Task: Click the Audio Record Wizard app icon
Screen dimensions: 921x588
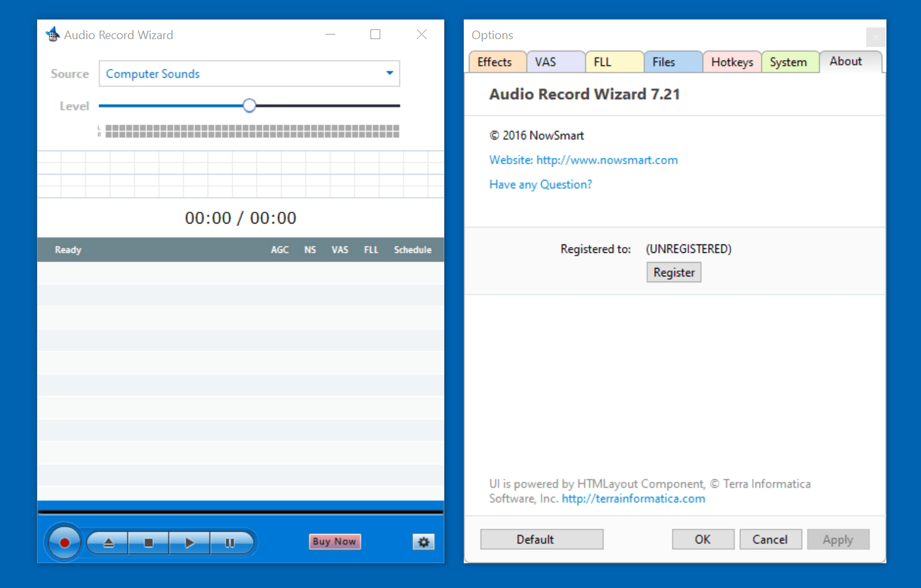Action: [53, 35]
